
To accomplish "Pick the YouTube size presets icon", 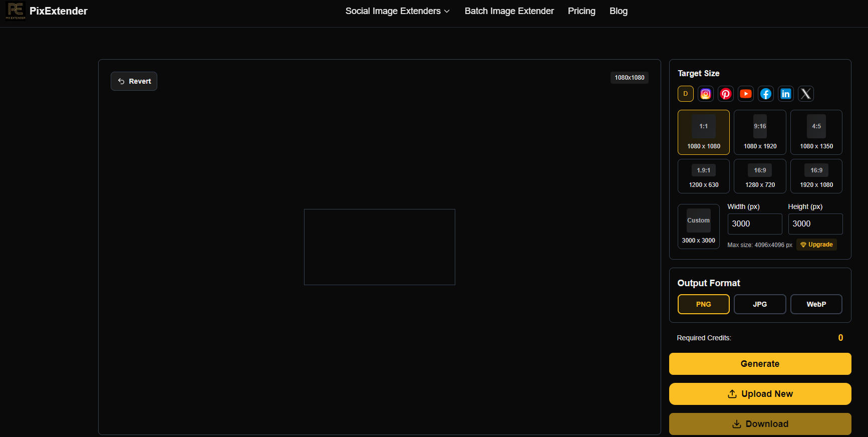I will 745,94.
